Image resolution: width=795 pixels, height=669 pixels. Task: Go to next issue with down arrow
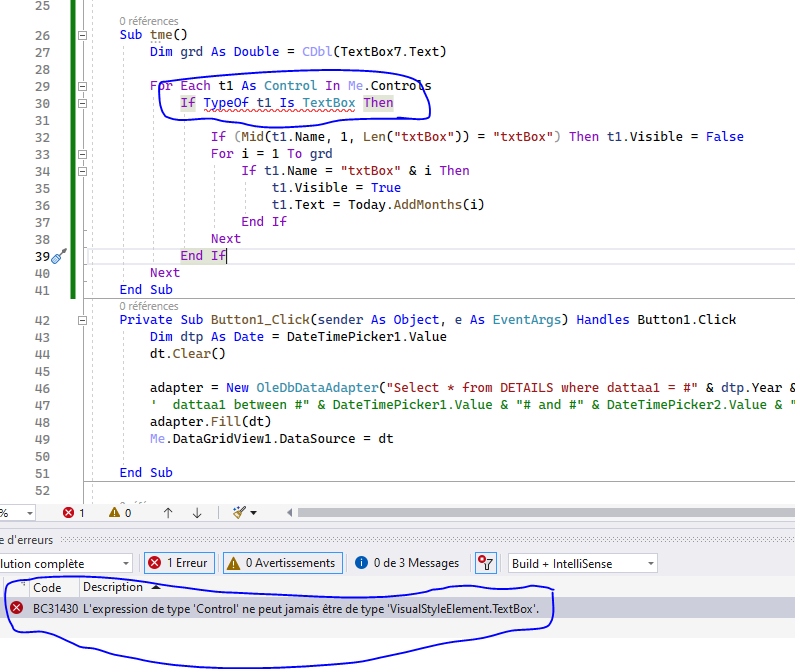tap(197, 513)
